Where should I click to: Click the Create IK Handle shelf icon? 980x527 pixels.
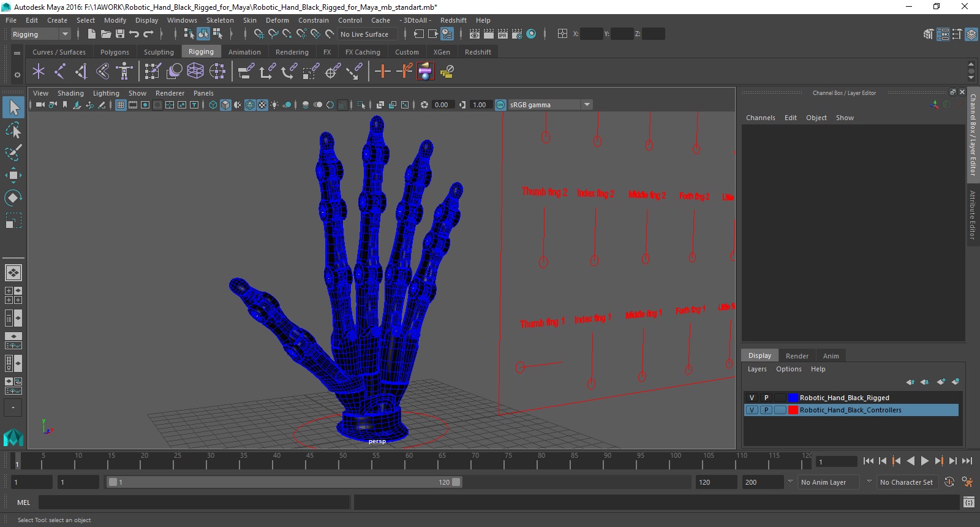[x=81, y=72]
